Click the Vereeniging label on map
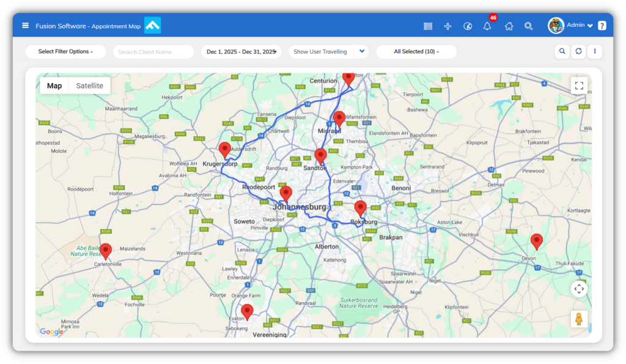The width and height of the screenshot is (626, 364). coord(270,335)
